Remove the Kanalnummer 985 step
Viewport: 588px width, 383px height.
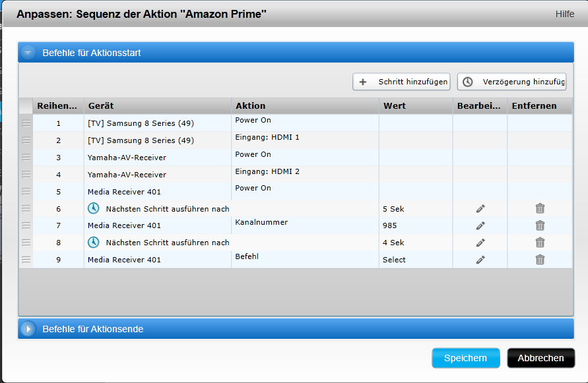[540, 225]
